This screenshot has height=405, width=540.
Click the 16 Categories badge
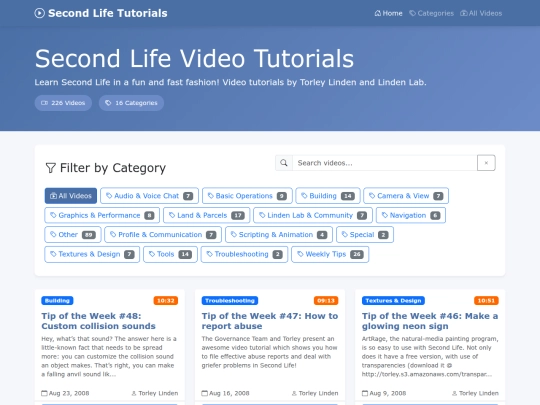[x=131, y=103]
